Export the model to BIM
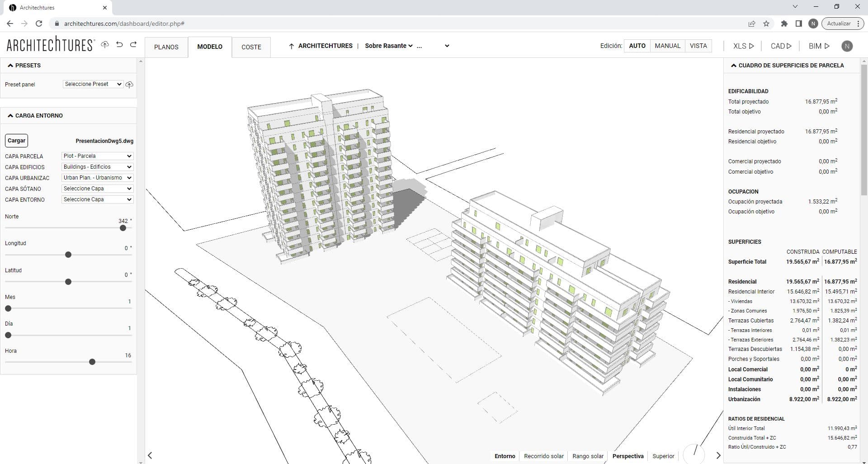This screenshot has height=464, width=868. (x=818, y=46)
